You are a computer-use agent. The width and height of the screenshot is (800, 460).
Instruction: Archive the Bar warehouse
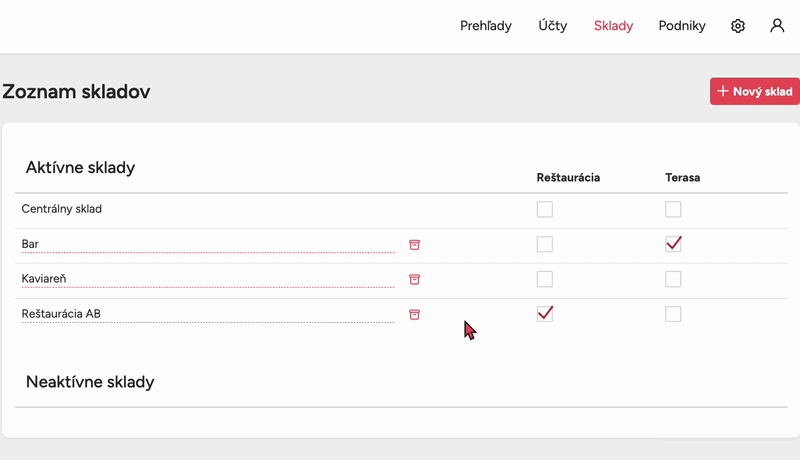(x=414, y=244)
